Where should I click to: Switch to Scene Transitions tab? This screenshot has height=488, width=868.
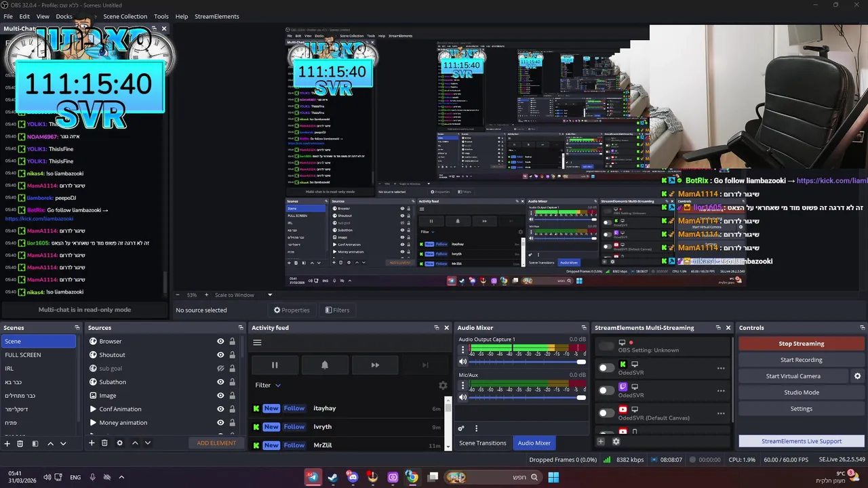pyautogui.click(x=483, y=443)
